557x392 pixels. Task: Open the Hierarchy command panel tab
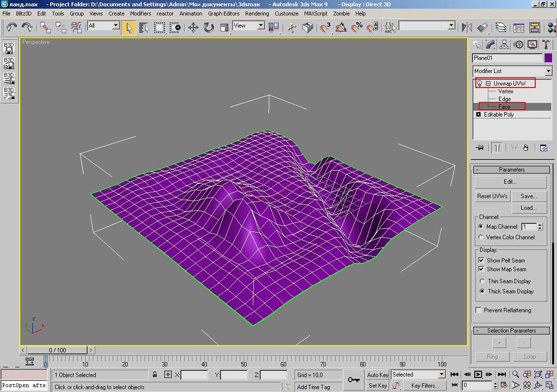pyautogui.click(x=504, y=45)
